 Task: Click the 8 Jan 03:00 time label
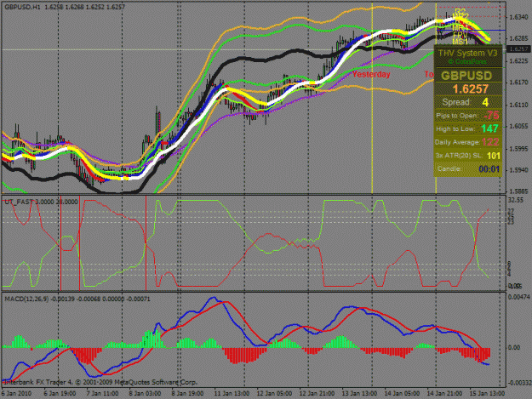coord(145,394)
